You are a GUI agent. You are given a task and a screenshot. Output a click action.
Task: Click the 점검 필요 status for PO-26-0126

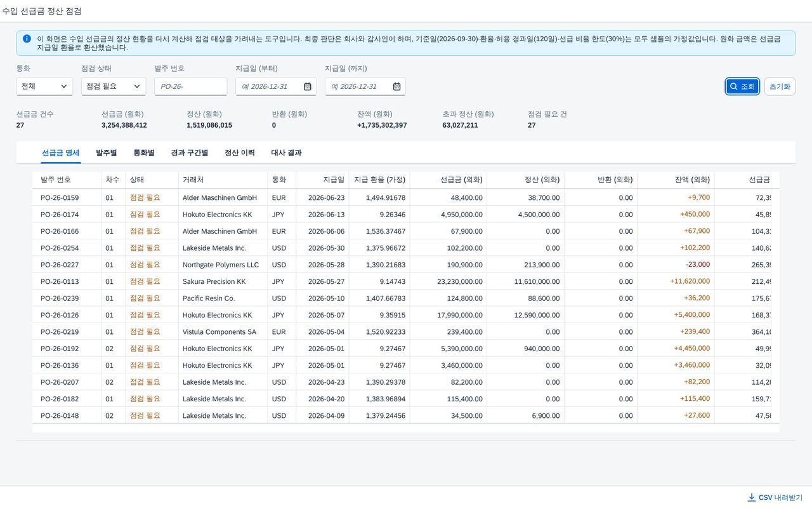click(x=145, y=315)
